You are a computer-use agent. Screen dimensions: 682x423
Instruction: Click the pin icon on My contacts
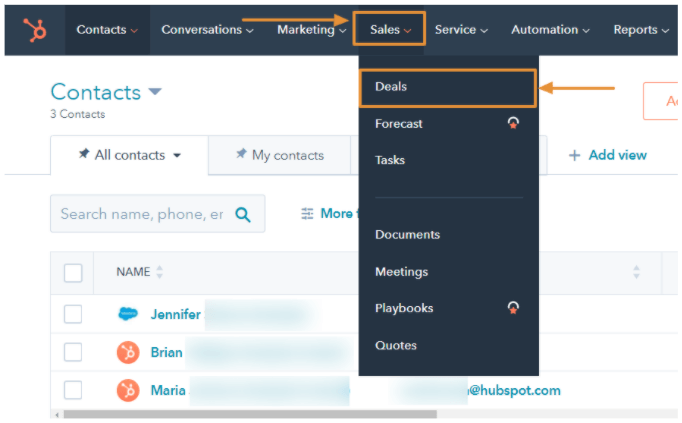click(241, 154)
